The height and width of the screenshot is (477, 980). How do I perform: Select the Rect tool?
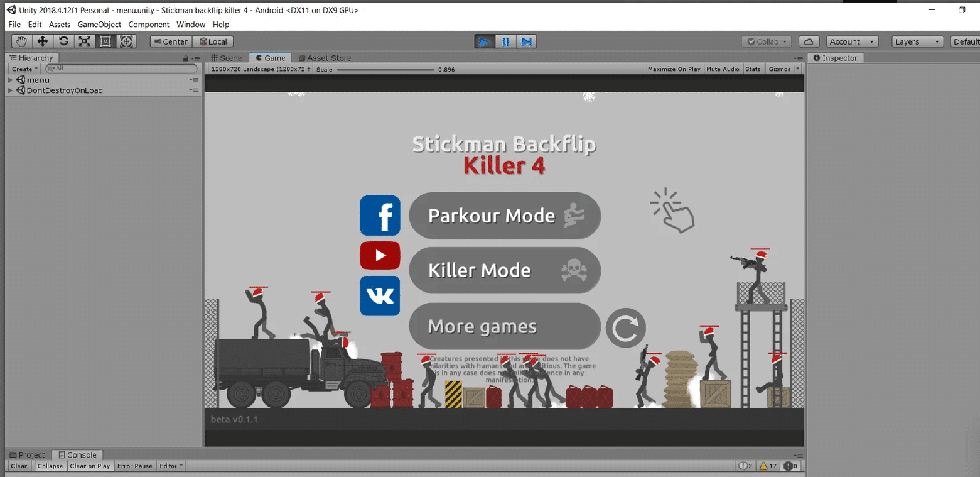pos(105,41)
